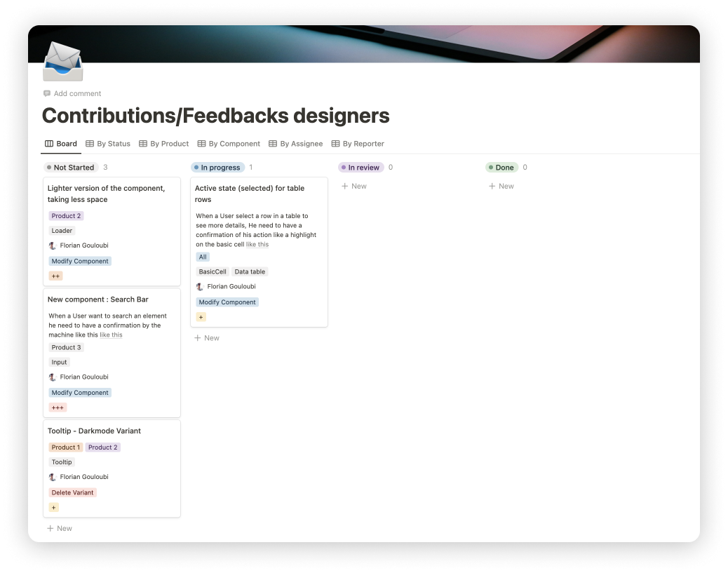Click the Not Started status pill
728x573 pixels.
[70, 167]
